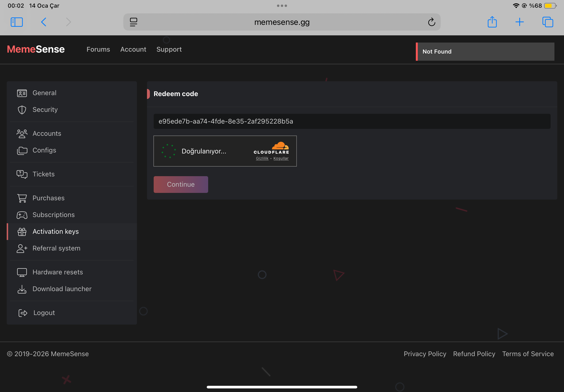Open the Support nav item
The width and height of the screenshot is (564, 392).
point(169,49)
